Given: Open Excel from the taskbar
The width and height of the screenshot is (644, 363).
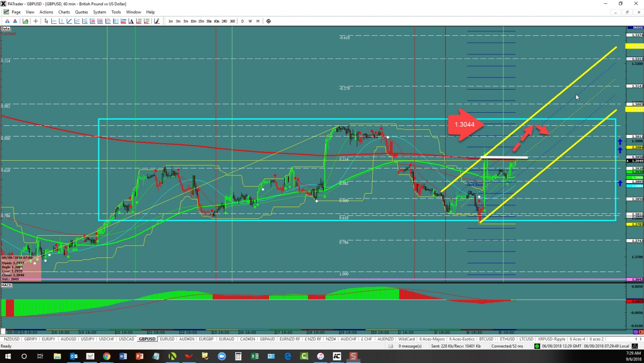Looking at the screenshot, I should pyautogui.click(x=255, y=356).
